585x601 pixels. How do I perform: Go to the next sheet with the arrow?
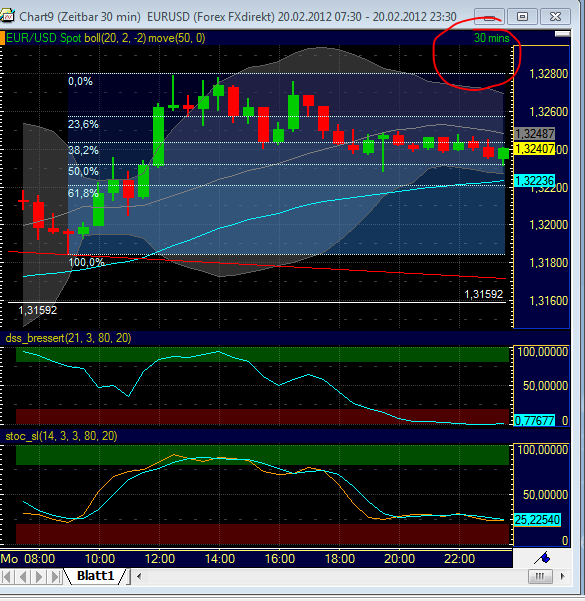(39, 576)
